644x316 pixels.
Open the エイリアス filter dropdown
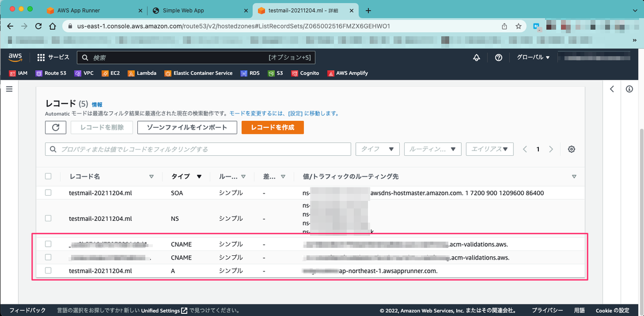[489, 149]
